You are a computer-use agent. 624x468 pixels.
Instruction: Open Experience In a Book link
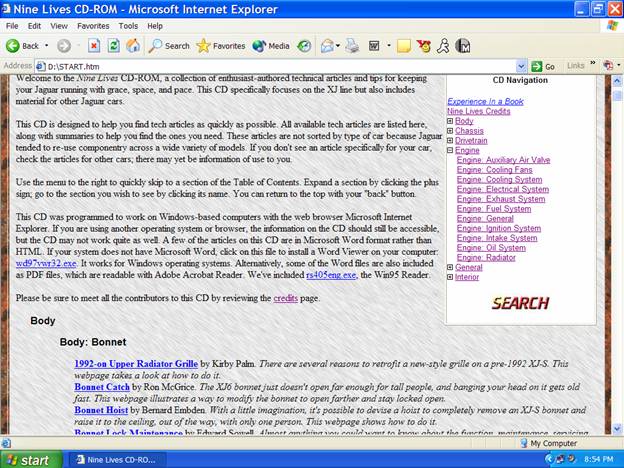486,101
